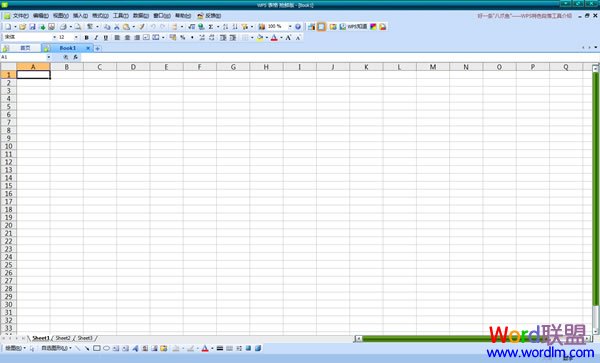The image size is (600, 363).
Task: Click the font color red A swatch
Action: pyautogui.click(x=274, y=37)
